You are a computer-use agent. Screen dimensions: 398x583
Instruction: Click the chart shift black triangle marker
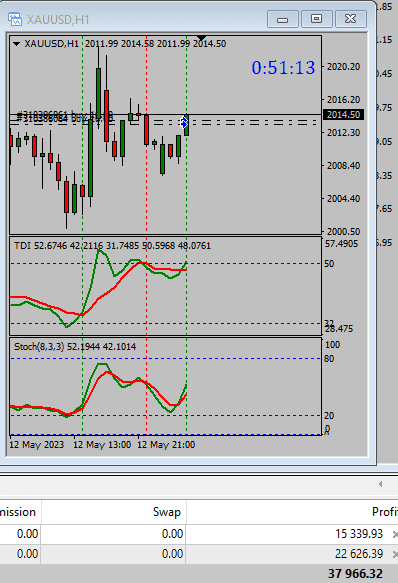tap(201, 38)
